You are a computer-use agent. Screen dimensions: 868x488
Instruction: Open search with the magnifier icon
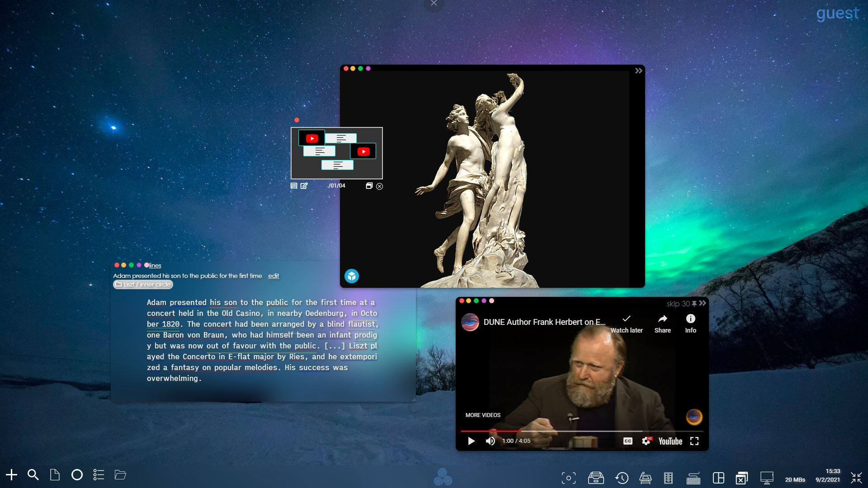pyautogui.click(x=33, y=475)
